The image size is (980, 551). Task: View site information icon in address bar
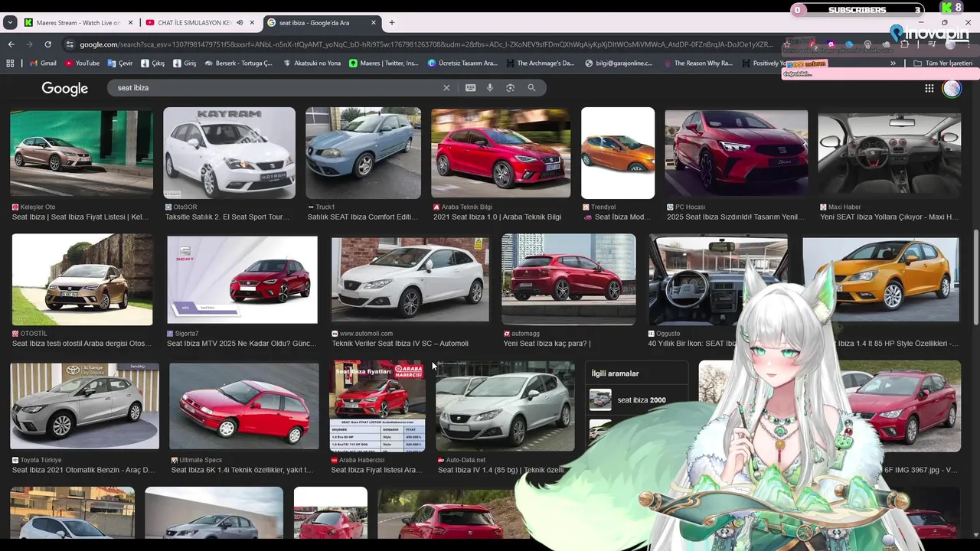(x=70, y=44)
